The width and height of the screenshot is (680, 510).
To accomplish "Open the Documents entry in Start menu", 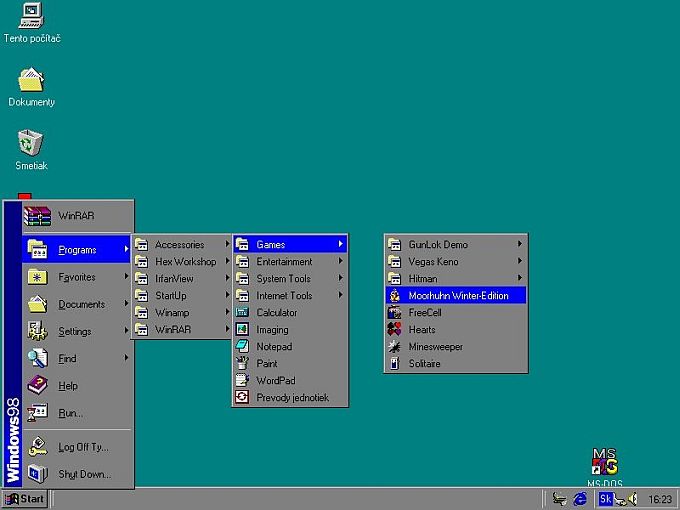I will 76,304.
